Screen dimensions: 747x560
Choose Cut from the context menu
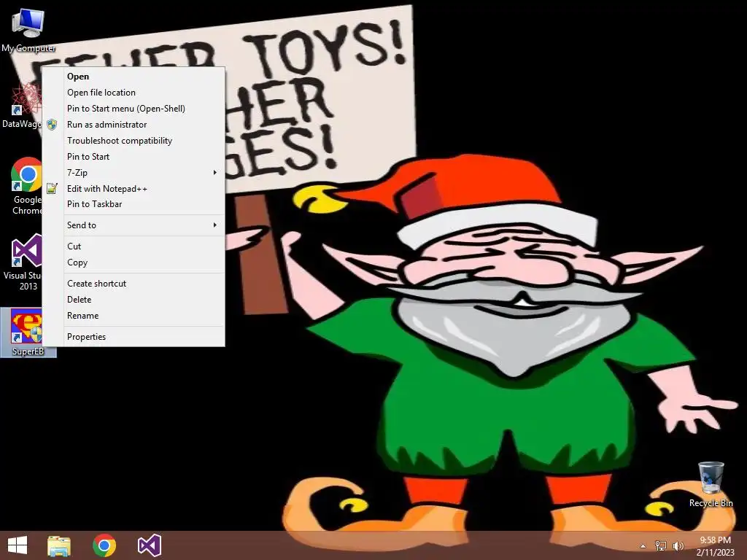coord(133,246)
